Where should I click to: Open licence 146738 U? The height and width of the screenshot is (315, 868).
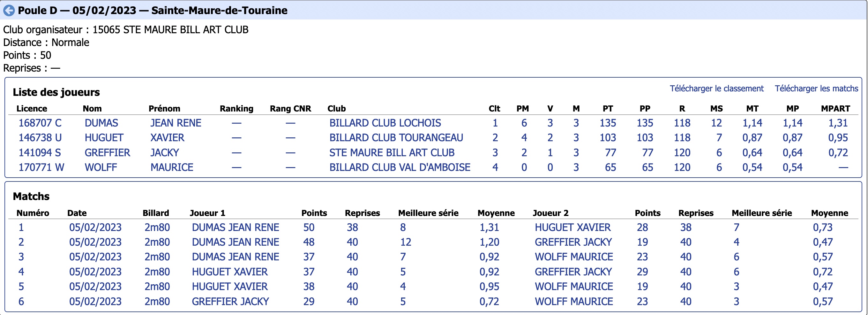[x=40, y=138]
